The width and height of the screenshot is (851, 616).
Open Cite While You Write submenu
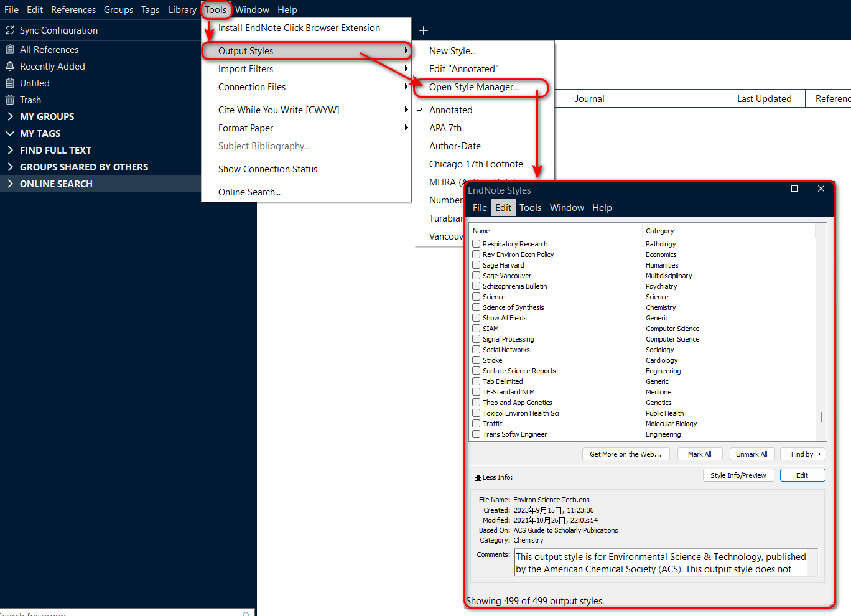pos(306,110)
